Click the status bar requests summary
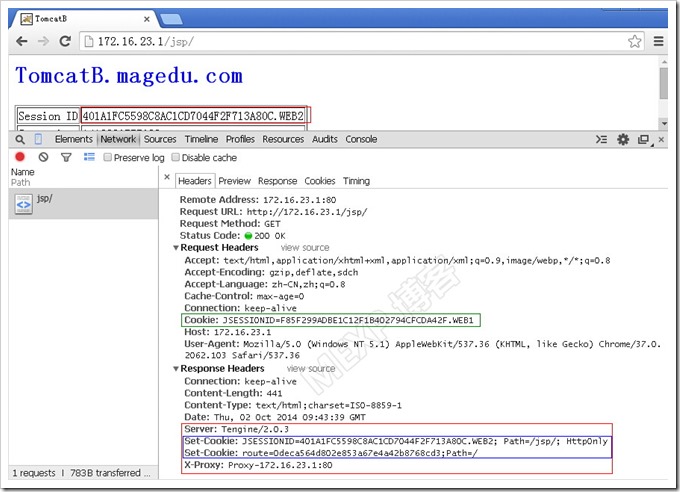Screen dimensions: 680x492 (x=81, y=473)
